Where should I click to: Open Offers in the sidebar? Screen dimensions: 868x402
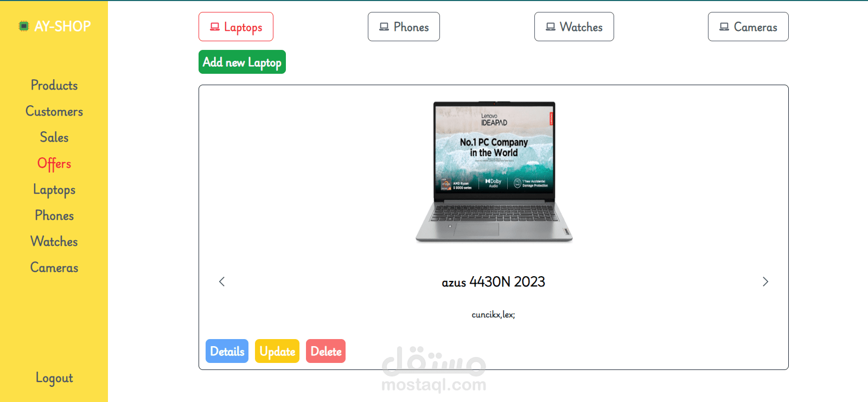pyautogui.click(x=54, y=163)
